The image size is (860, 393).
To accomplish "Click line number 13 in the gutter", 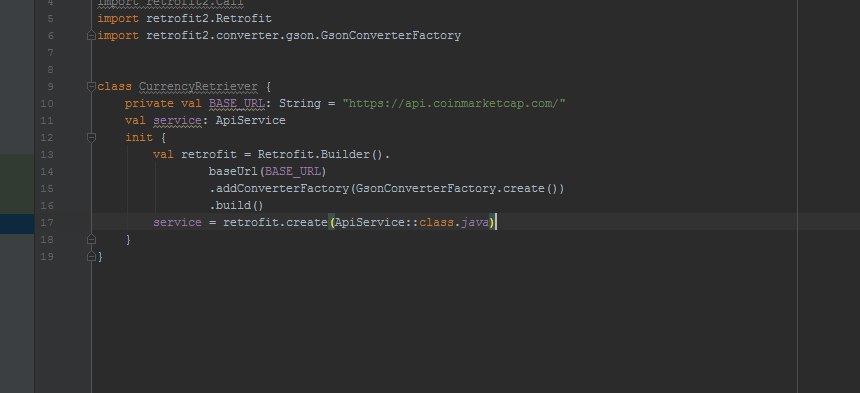I will point(47,155).
